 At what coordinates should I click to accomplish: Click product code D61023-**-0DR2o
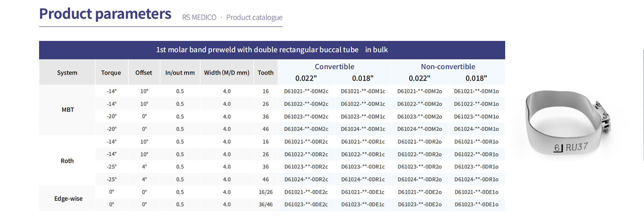(x=420, y=167)
